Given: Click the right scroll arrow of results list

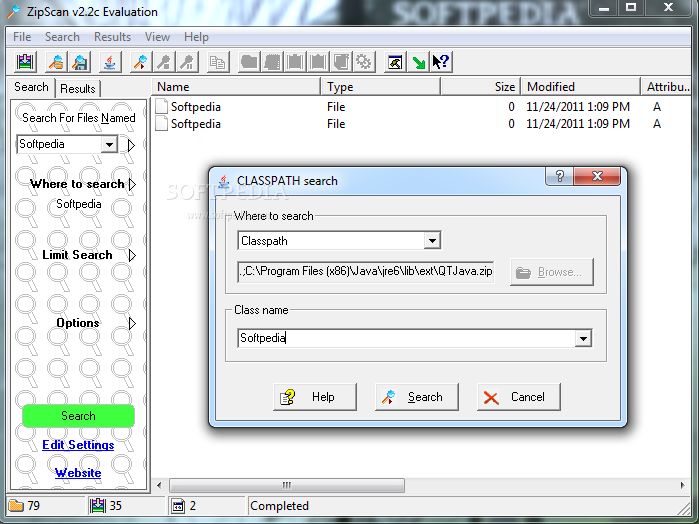Looking at the screenshot, I should tap(683, 485).
